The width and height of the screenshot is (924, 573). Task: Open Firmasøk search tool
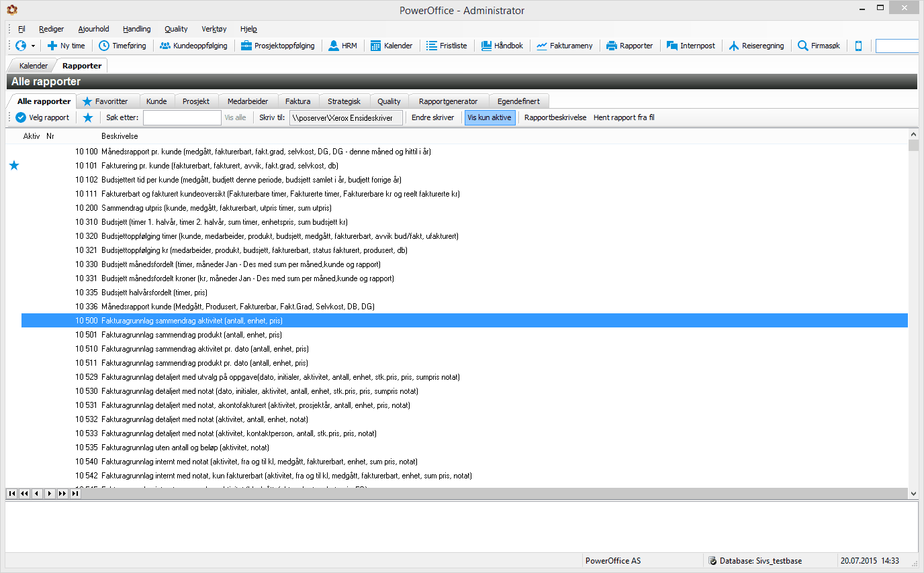(x=819, y=46)
